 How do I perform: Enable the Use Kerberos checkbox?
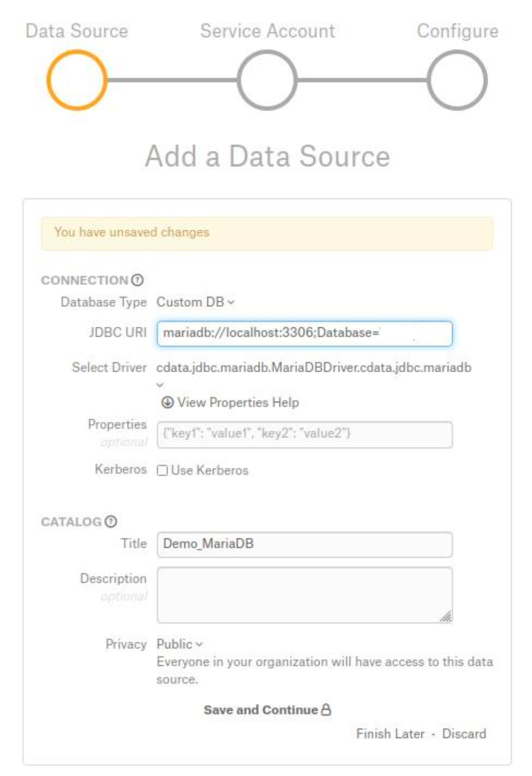[162, 470]
